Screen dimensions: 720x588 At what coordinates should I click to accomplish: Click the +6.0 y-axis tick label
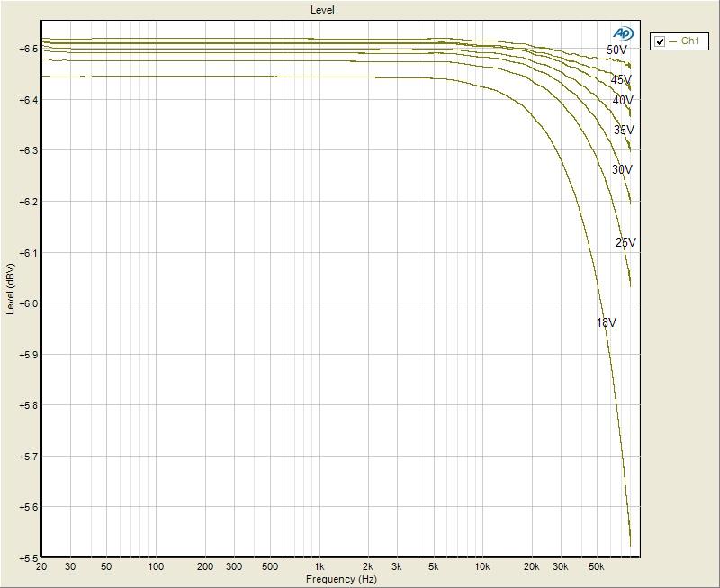point(28,303)
